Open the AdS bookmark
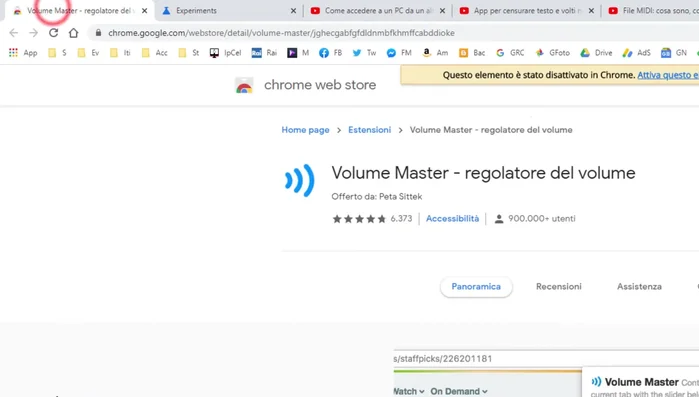Image resolution: width=699 pixels, height=397 pixels. tap(637, 53)
